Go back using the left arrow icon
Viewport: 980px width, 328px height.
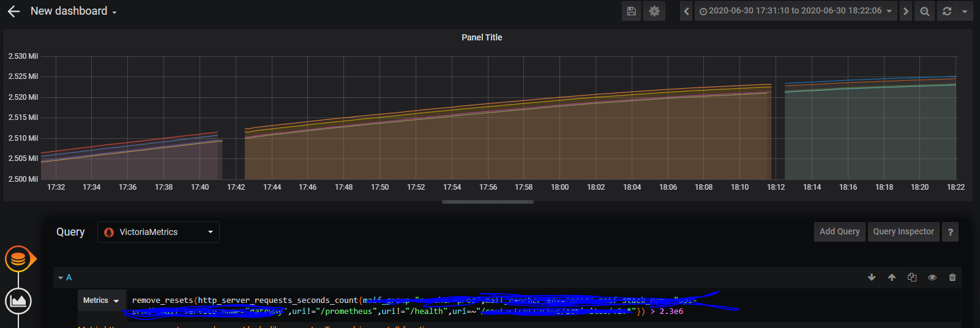13,11
